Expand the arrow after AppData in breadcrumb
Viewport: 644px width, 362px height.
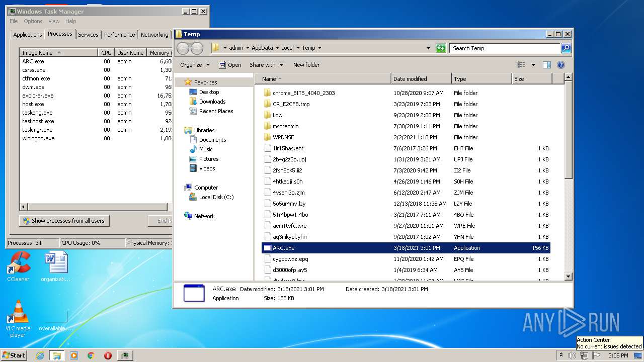(x=277, y=48)
